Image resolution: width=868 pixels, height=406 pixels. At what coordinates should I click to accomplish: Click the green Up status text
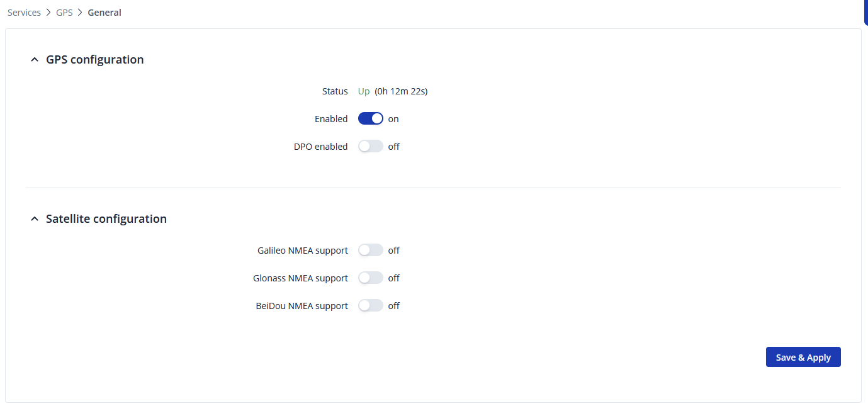[364, 91]
